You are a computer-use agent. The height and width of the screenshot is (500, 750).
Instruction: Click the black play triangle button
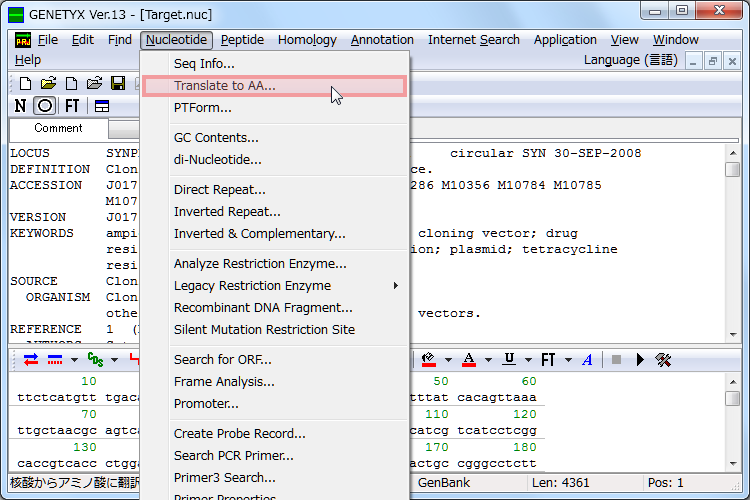coord(640,359)
